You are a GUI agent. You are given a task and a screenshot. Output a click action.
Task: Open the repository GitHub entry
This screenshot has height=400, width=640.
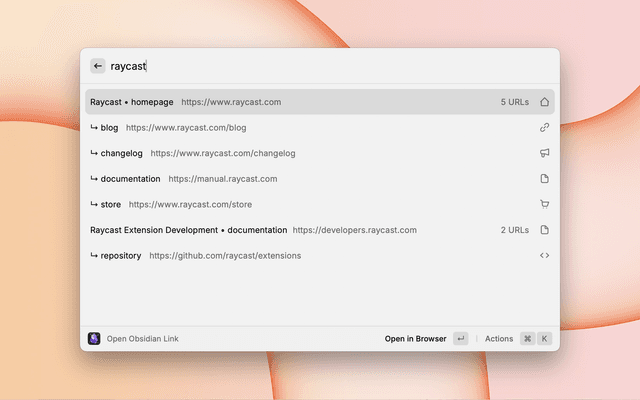point(200,256)
